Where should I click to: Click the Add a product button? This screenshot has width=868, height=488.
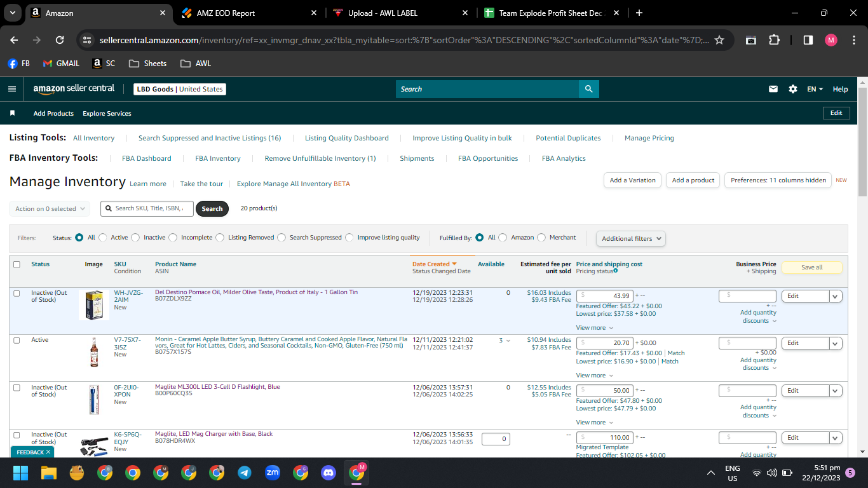693,180
